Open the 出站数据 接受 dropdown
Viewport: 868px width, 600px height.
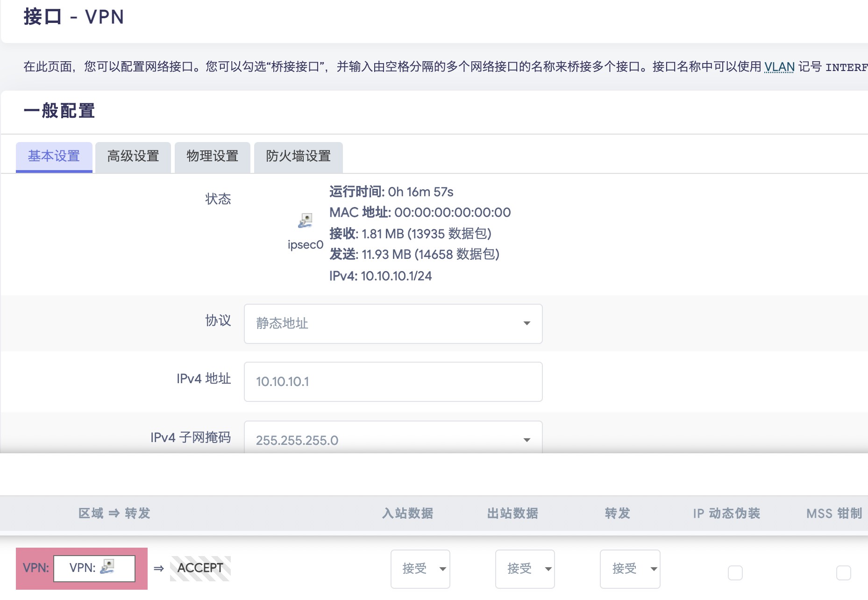click(x=525, y=569)
